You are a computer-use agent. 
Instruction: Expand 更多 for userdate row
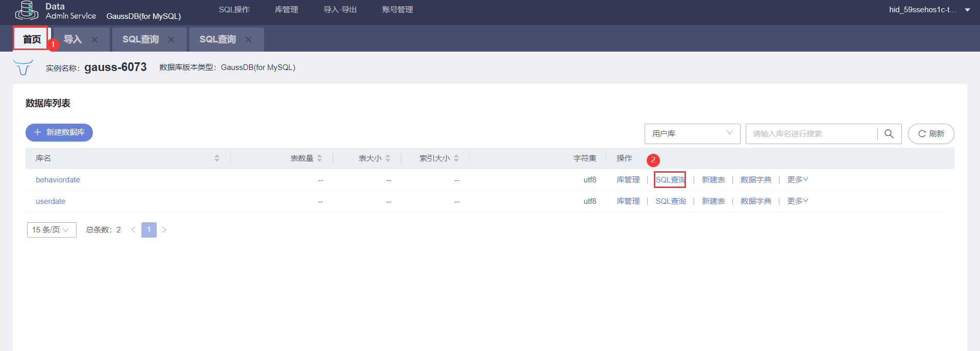[797, 201]
